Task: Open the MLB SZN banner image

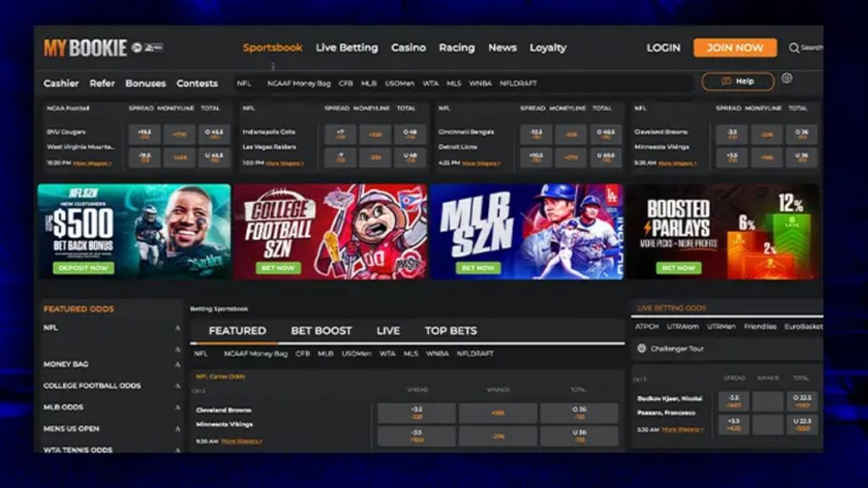Action: pos(526,231)
